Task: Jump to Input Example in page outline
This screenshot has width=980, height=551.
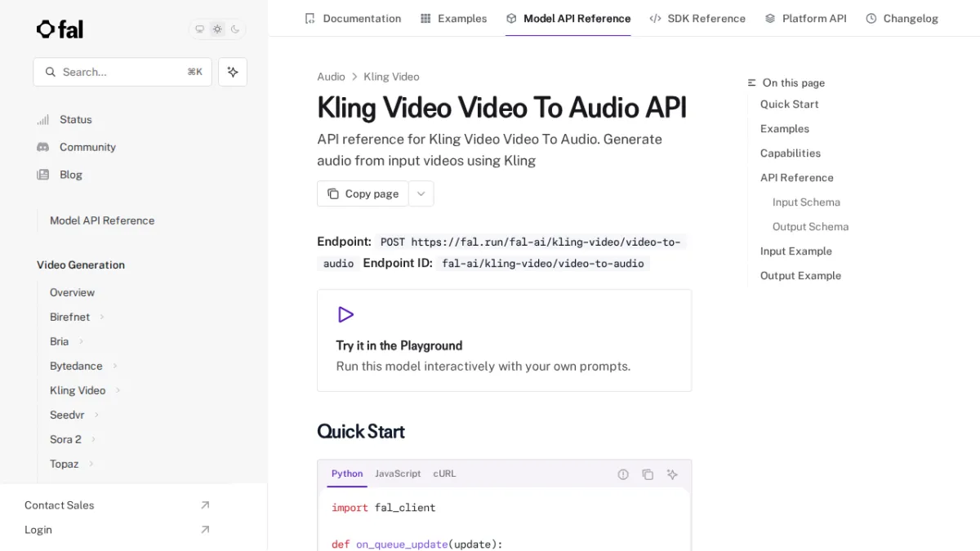Action: 796,251
